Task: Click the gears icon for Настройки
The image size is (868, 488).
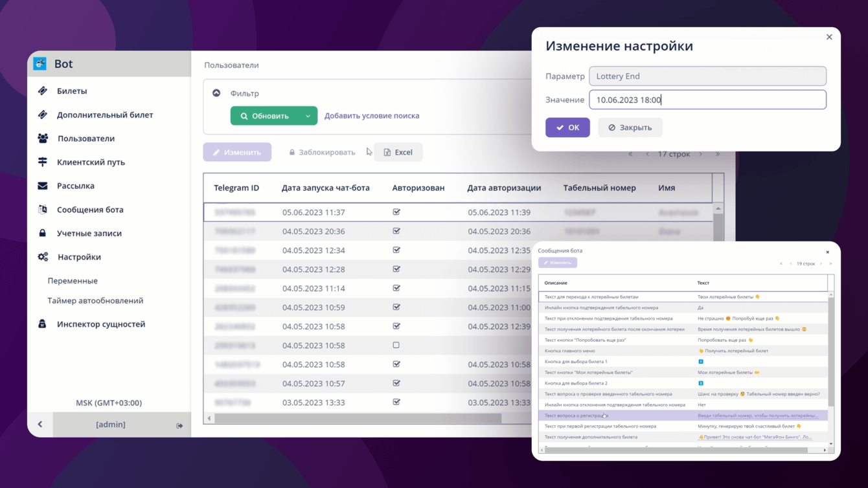Action: (x=43, y=257)
